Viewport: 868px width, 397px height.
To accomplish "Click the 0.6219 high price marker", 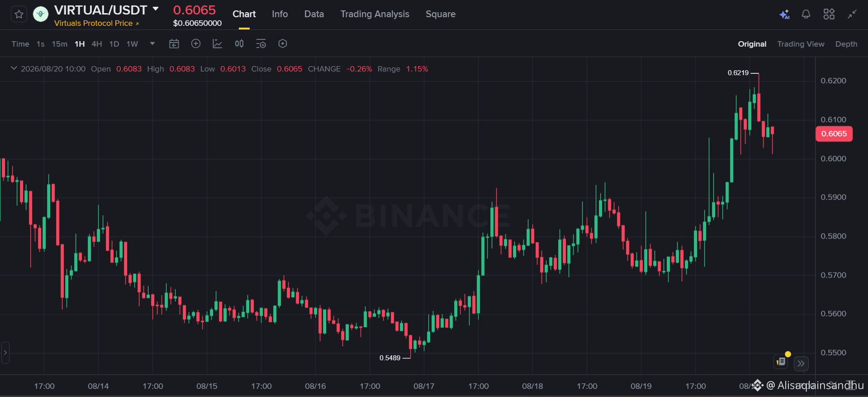I will (738, 73).
